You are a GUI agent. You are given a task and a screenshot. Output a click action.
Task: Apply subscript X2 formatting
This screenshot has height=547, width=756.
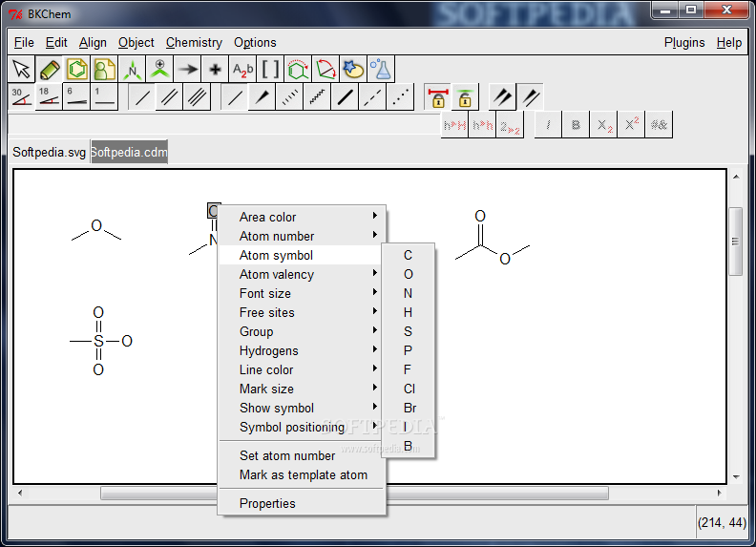coord(603,125)
